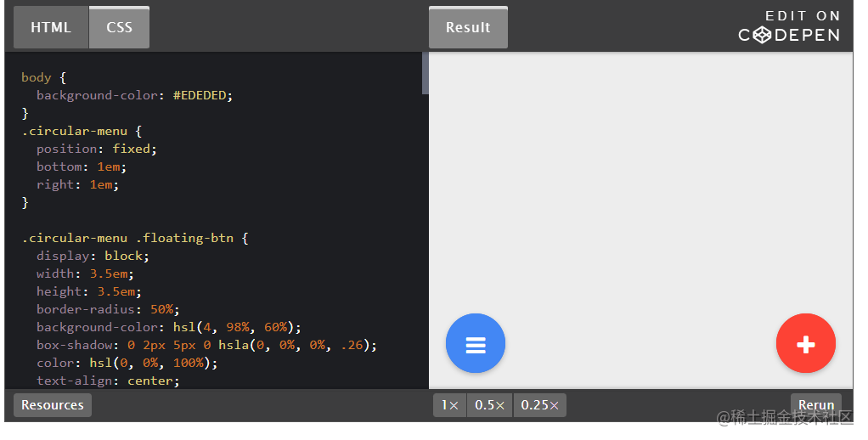Switch to the CSS tab

tap(120, 28)
